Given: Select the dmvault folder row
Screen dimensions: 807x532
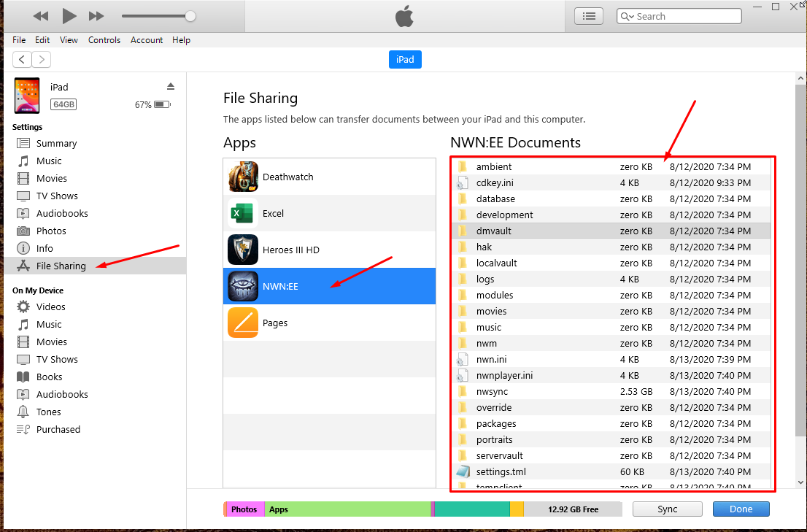Looking at the screenshot, I should 611,231.
